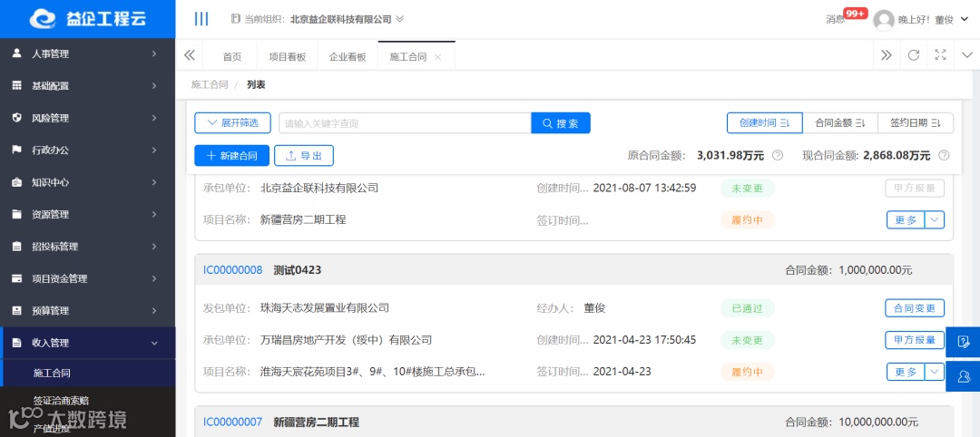Viewport: 980px width, 437px height.
Task: Click the 搜索 button
Action: 561,123
